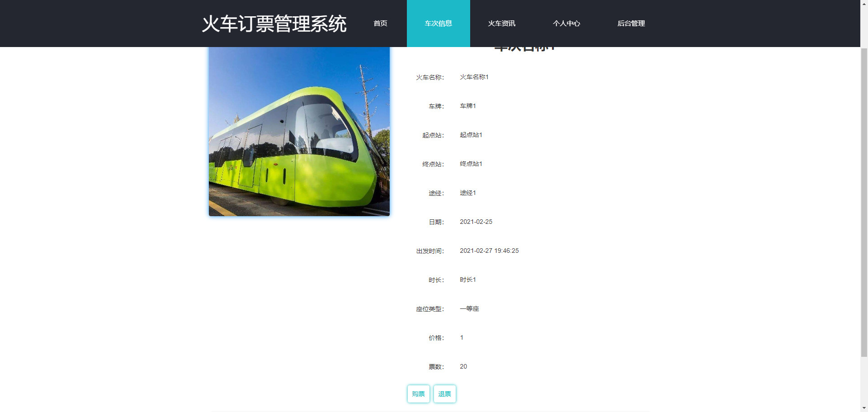Viewport: 868px width, 412px height.
Task: Click the scrollbar up arrow
Action: (864, 4)
